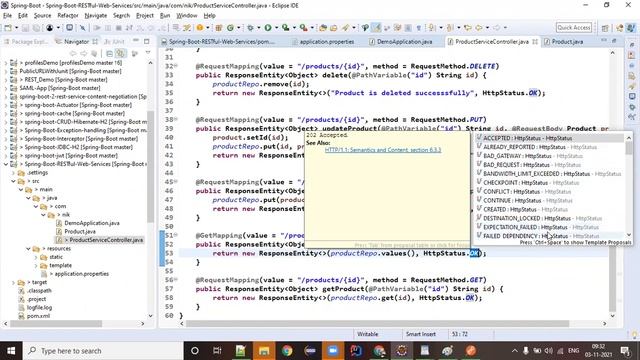Open Product.java in Navigator tree

pyautogui.click(x=80, y=231)
